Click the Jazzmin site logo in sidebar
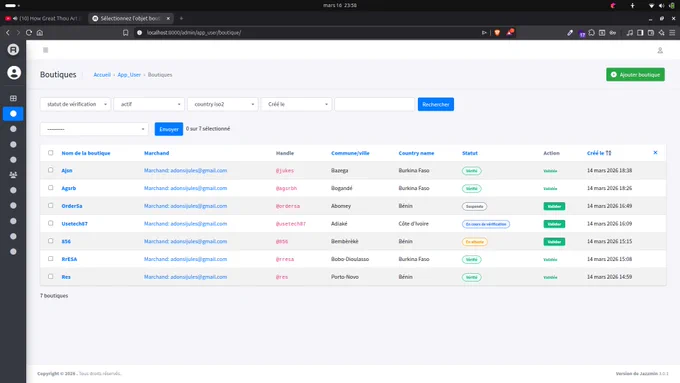Image resolution: width=680 pixels, height=383 pixels. tap(13, 49)
